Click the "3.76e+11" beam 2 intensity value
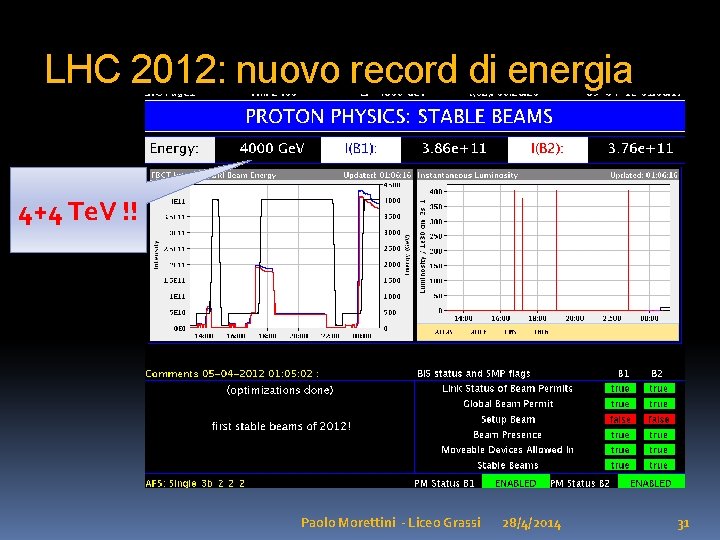The height and width of the screenshot is (540, 720). (x=640, y=148)
